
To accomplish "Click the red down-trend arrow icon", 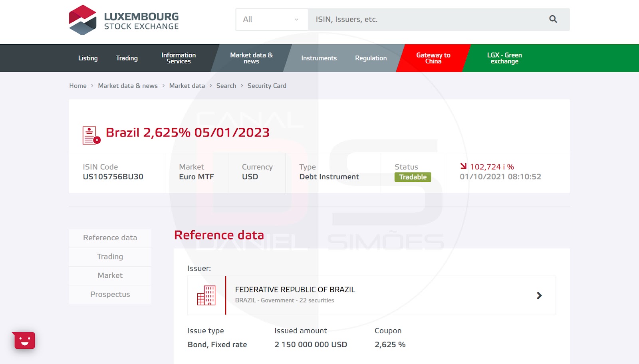I will click(x=463, y=166).
